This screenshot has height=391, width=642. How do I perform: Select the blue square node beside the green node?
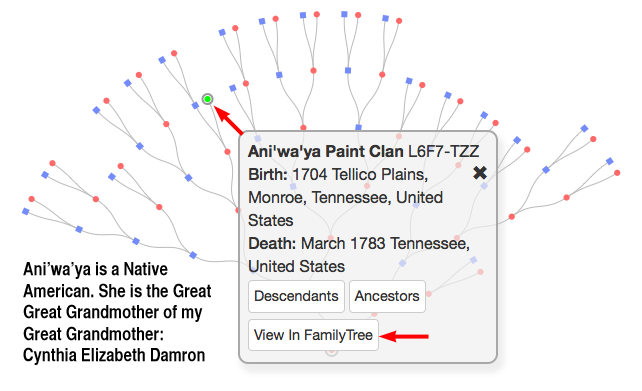(x=195, y=106)
